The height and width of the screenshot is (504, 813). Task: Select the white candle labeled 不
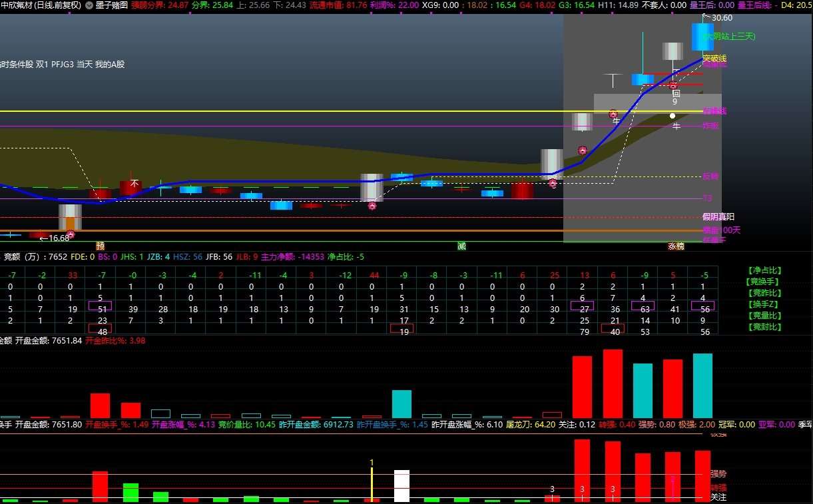tap(673, 52)
